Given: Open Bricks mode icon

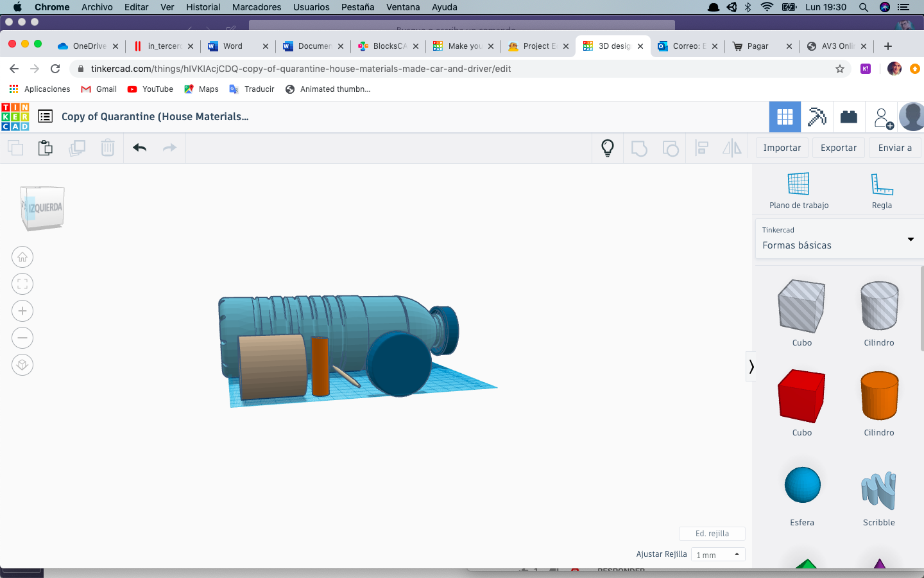Looking at the screenshot, I should pos(849,117).
